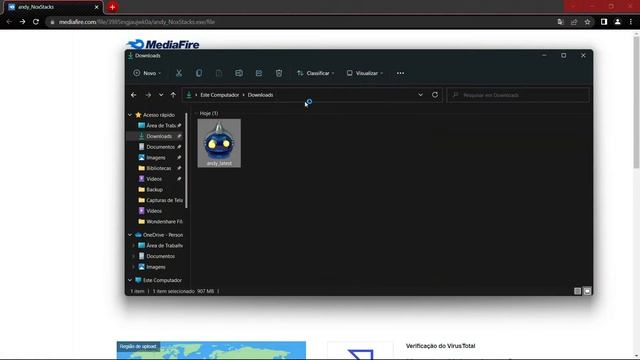Open recent locations dropdown arrow
The image size is (640, 360).
click(x=161, y=95)
